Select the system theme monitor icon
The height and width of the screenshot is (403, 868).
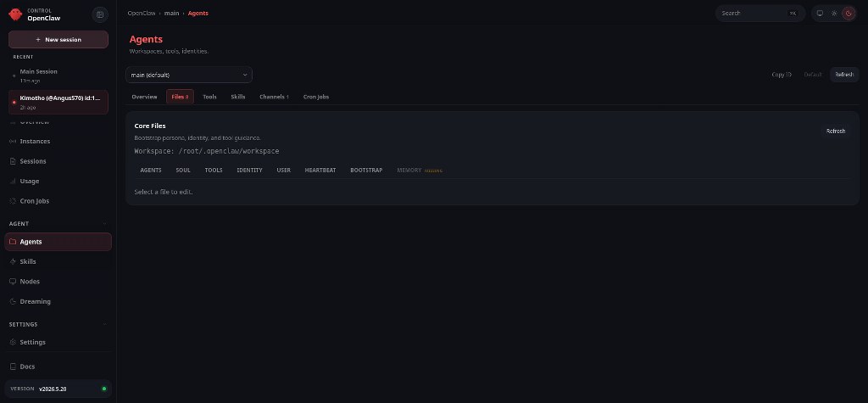[820, 14]
